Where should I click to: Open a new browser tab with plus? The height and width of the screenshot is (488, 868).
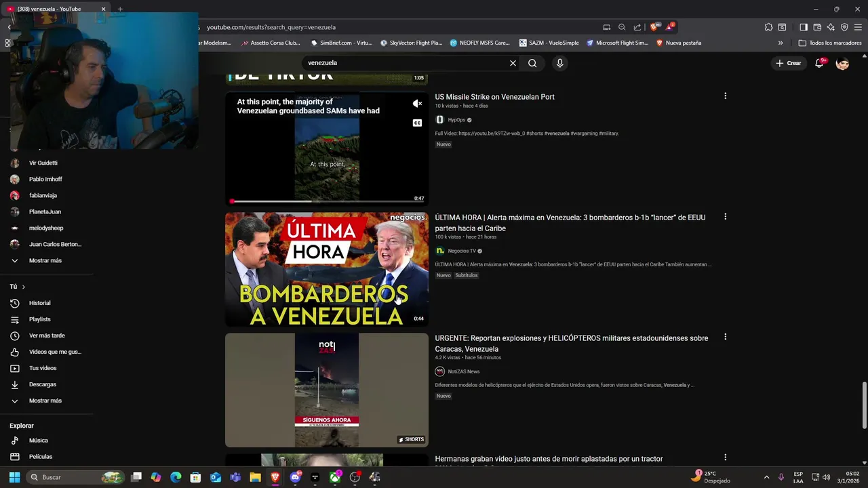pyautogui.click(x=120, y=9)
